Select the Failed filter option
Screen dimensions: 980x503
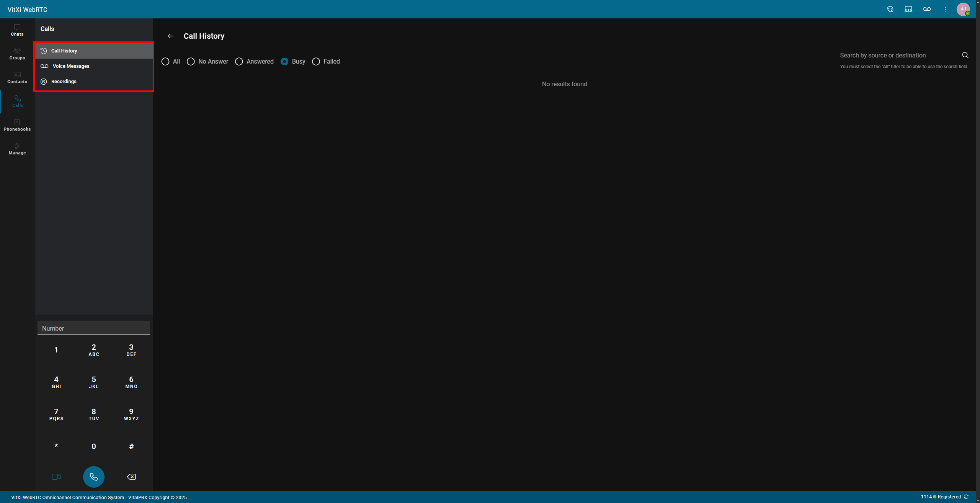point(316,61)
